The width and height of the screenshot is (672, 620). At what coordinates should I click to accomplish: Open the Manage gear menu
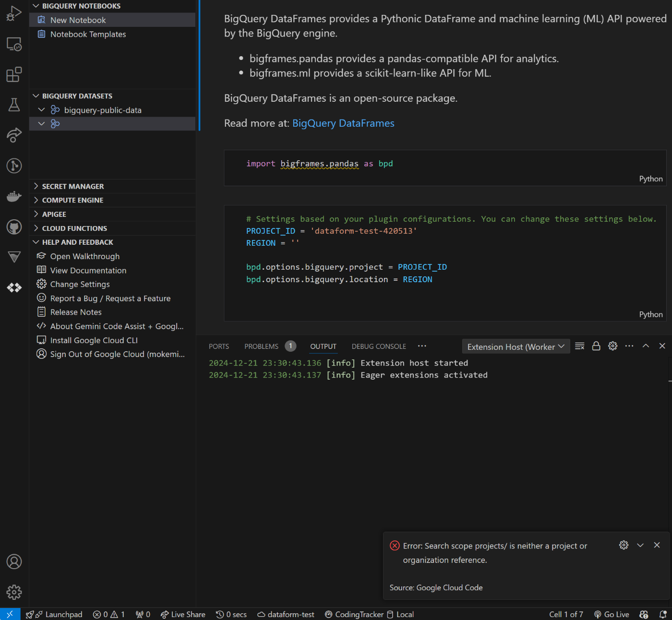pos(14,592)
